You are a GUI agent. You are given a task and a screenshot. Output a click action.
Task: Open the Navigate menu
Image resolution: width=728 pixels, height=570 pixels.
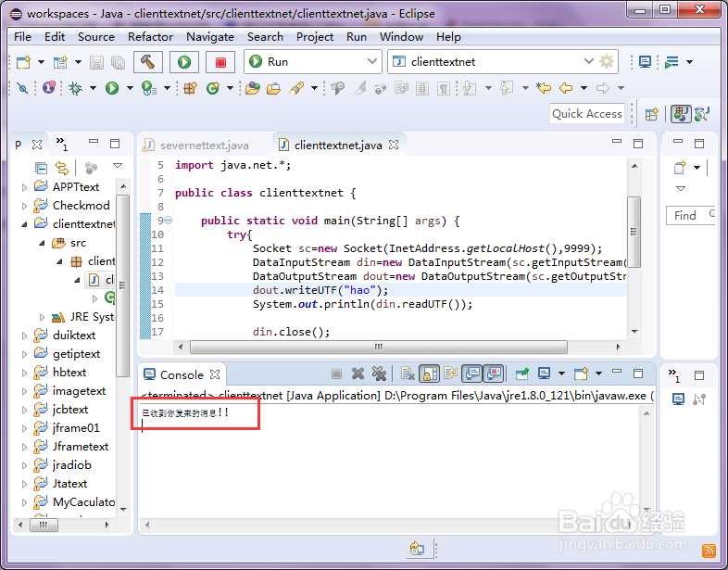click(x=210, y=37)
